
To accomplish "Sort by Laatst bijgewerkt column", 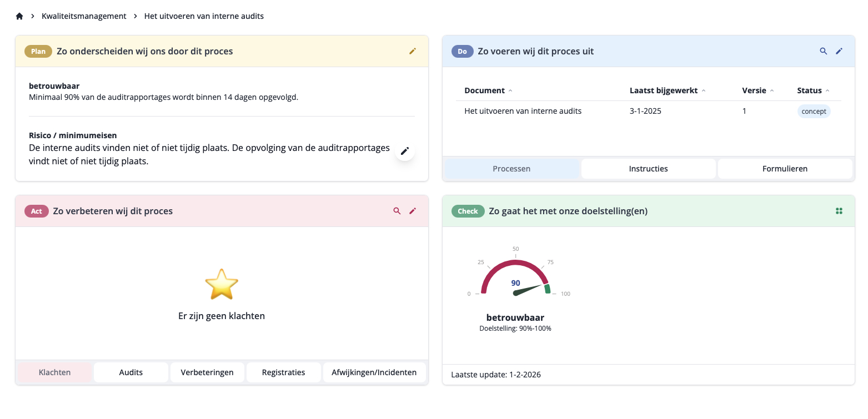I will pos(668,90).
